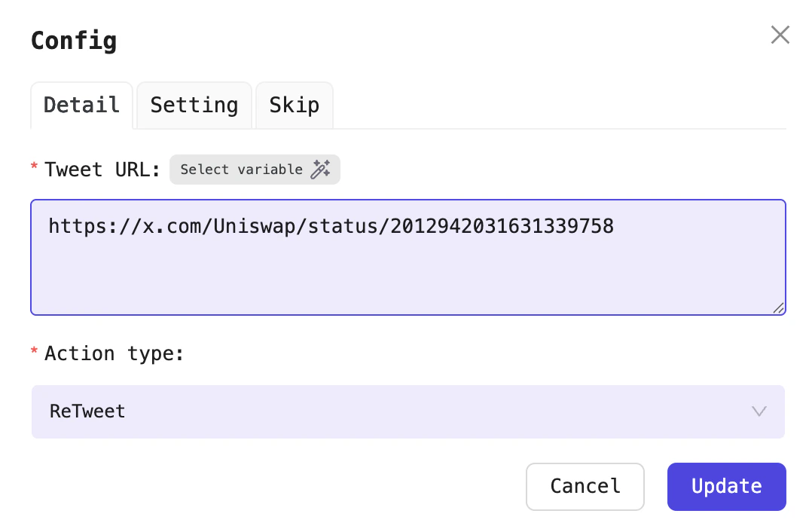This screenshot has width=812, height=529.
Task: Click the Update button
Action: (x=725, y=486)
